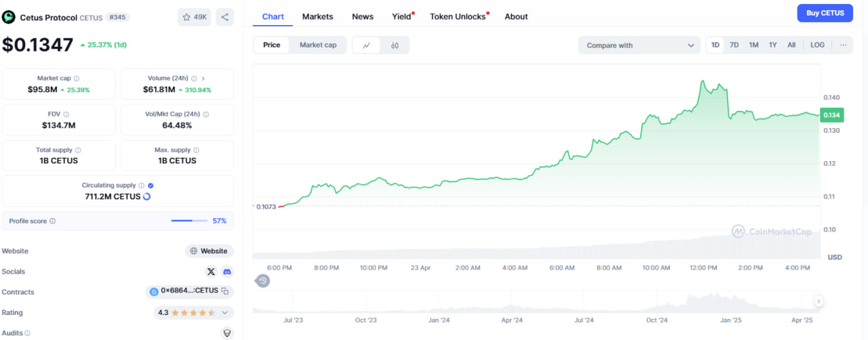Image resolution: width=868 pixels, height=340 pixels.
Task: Open the X (Twitter) social link
Action: pos(211,272)
